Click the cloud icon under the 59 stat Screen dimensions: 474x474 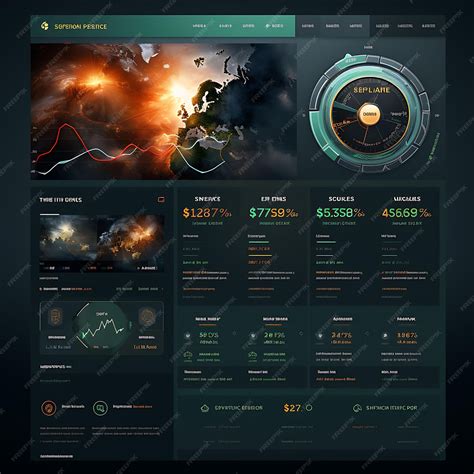click(188, 357)
